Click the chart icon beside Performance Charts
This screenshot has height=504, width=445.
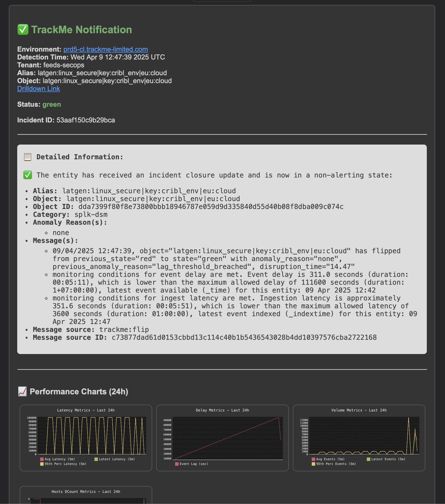tap(22, 392)
